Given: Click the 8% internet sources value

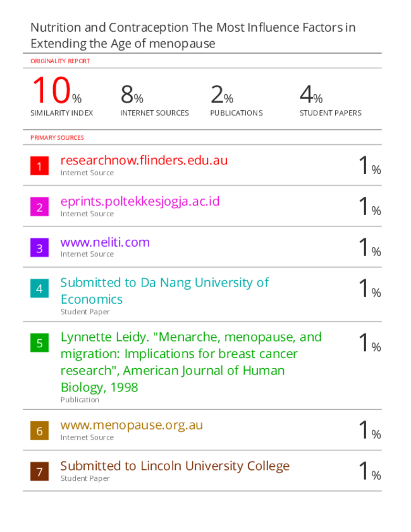Looking at the screenshot, I should [x=132, y=95].
